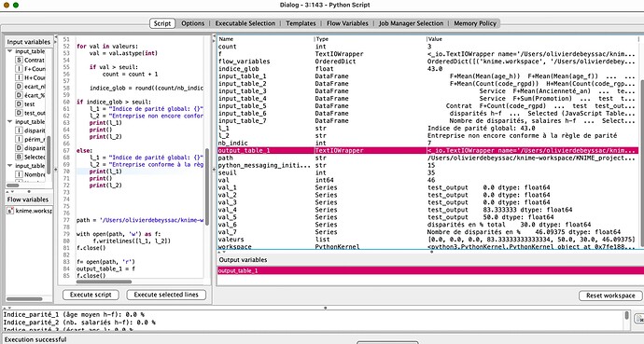The height and width of the screenshot is (344, 644).
Task: Click the Reset workspace button
Action: point(610,296)
